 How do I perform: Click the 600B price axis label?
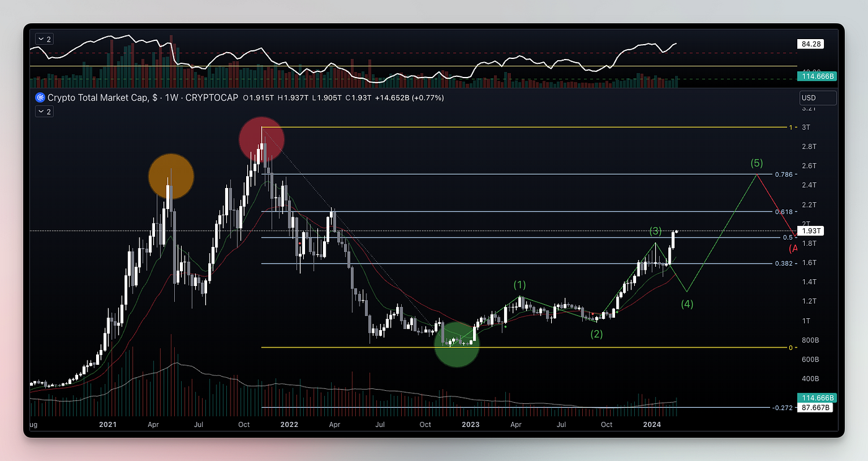pyautogui.click(x=810, y=359)
